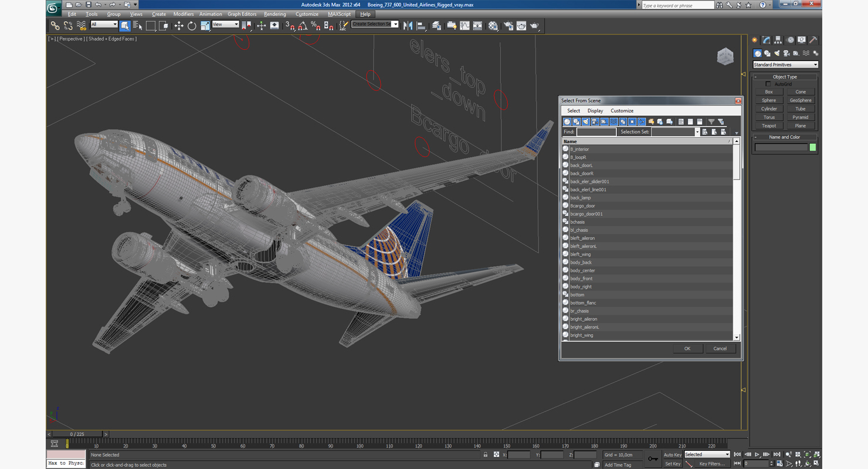Click the Percent Snap toggle icon
This screenshot has height=469, width=868.
(316, 25)
